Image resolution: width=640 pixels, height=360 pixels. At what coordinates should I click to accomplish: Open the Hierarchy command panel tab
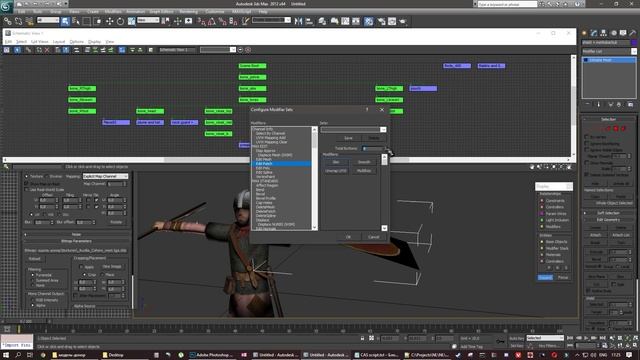604,33
